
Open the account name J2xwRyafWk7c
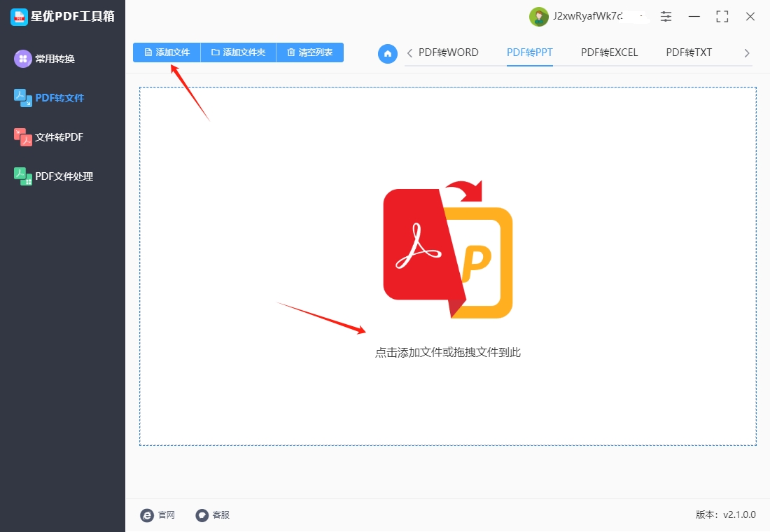click(588, 16)
